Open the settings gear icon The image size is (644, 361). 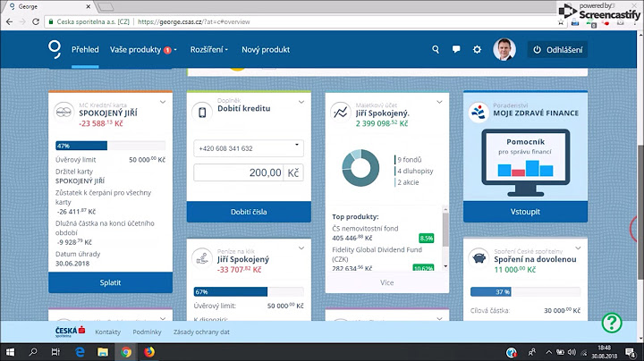477,50
